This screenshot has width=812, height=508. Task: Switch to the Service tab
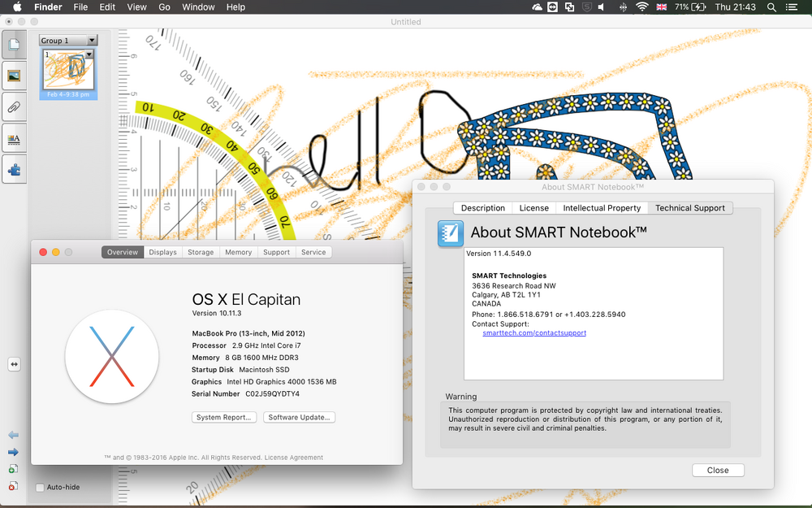pos(313,252)
